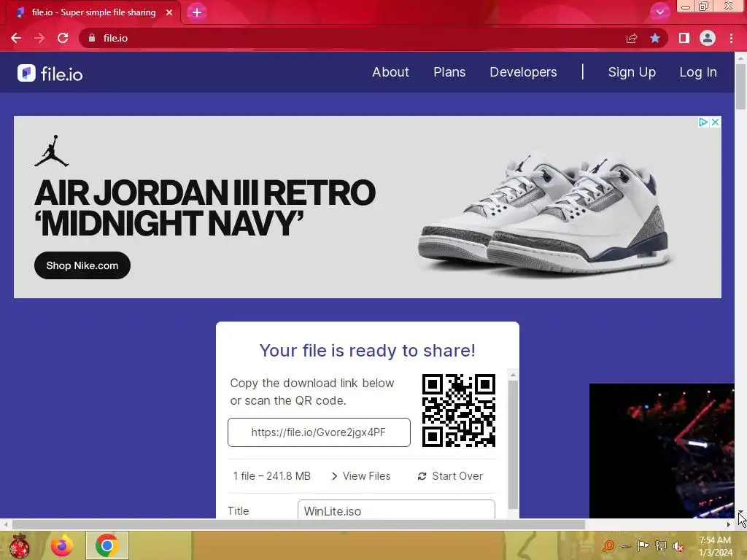This screenshot has height=560, width=747.
Task: Open the Developers page
Action: tap(523, 72)
